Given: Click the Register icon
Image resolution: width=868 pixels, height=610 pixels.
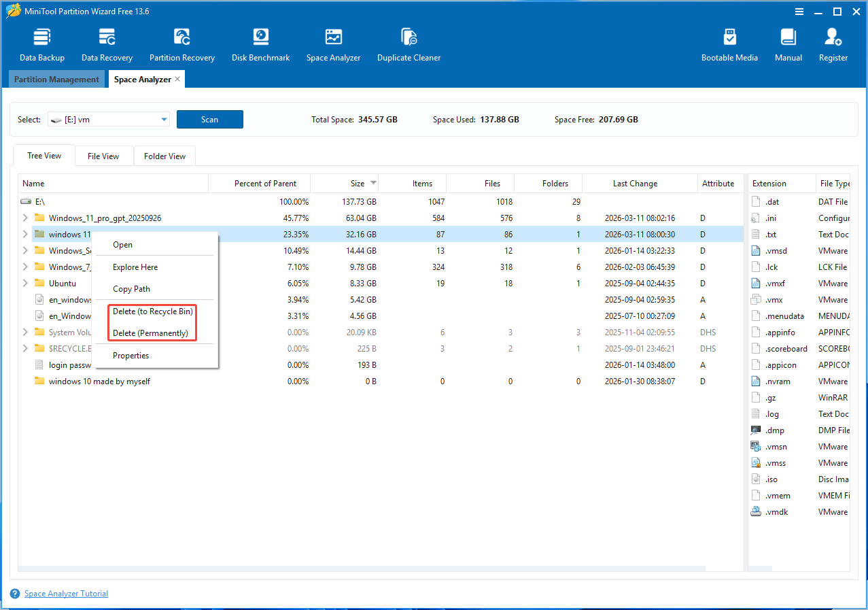Looking at the screenshot, I should (x=833, y=43).
